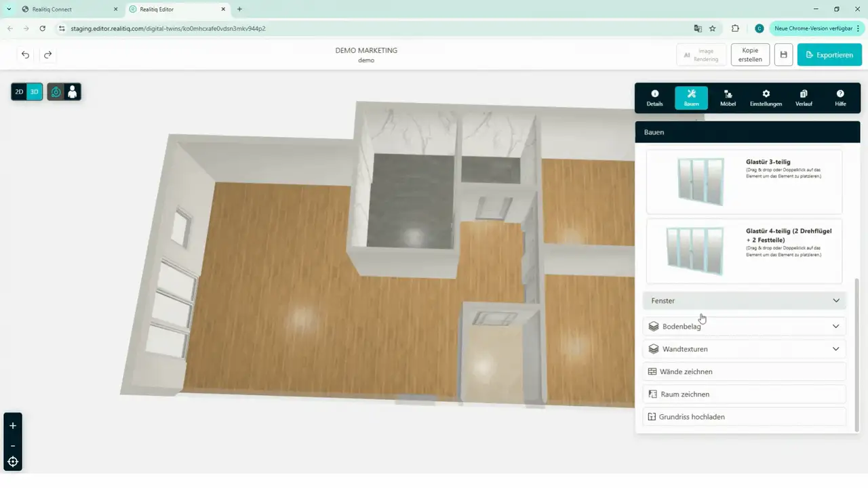
Task: Click the save floppy disk icon
Action: point(783,55)
